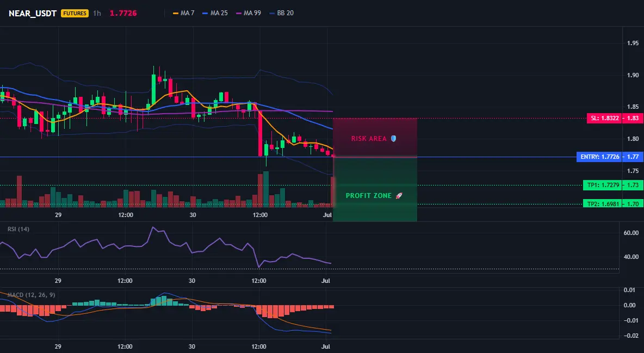Click the 30 date label under RSI panel
Viewport: 644px width, 353px height.
coord(192,281)
